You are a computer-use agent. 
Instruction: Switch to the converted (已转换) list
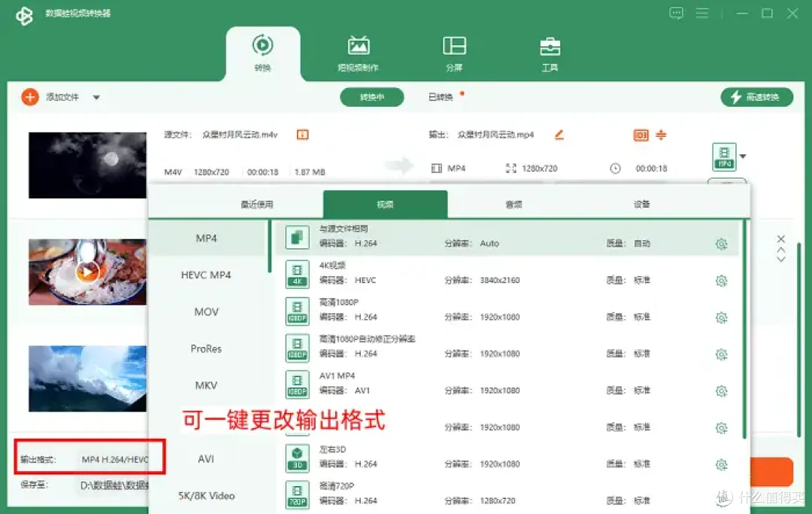[441, 97]
